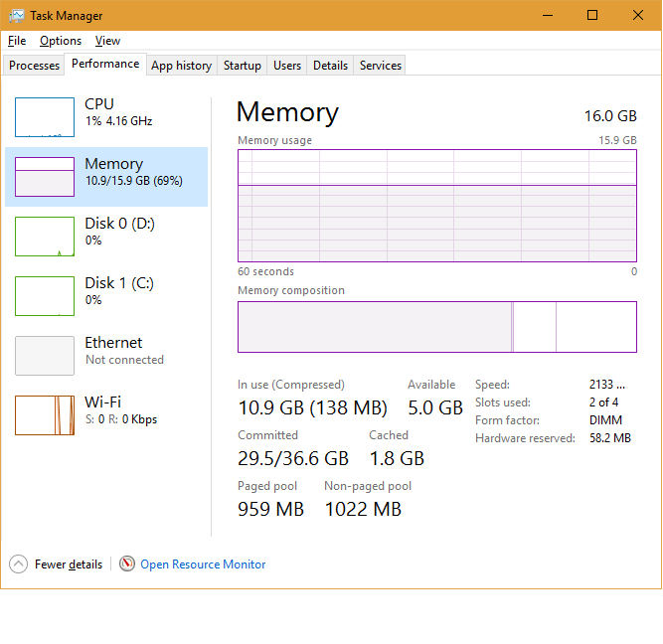Click the Memory usage graph
The height and width of the screenshot is (644, 663).
pyautogui.click(x=437, y=206)
